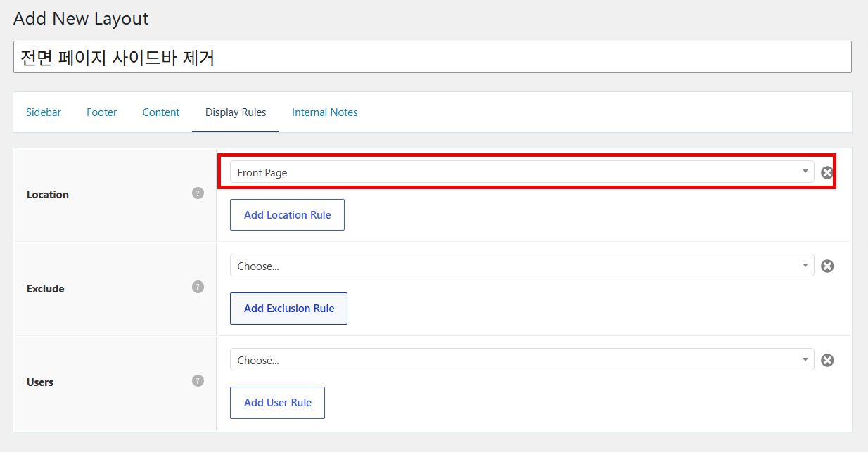
Task: Click the layout title input field
Action: coord(433,57)
